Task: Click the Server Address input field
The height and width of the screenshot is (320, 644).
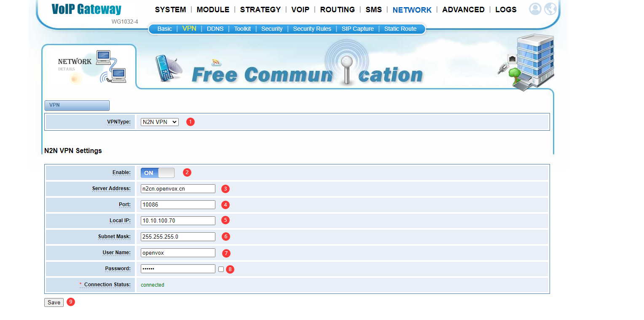Action: click(x=178, y=188)
